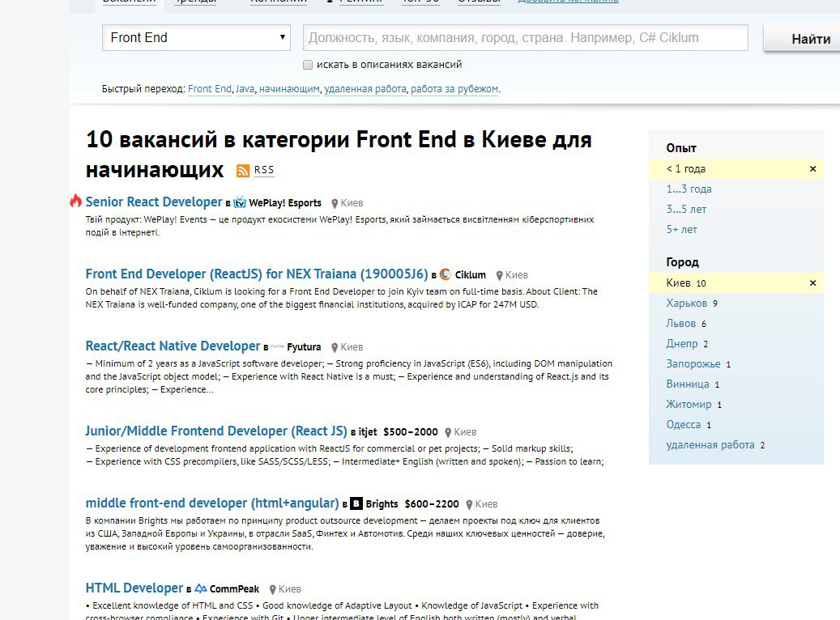This screenshot has width=840, height=620.
Task: Click location pin next to Senior React Developer
Action: coord(335,203)
